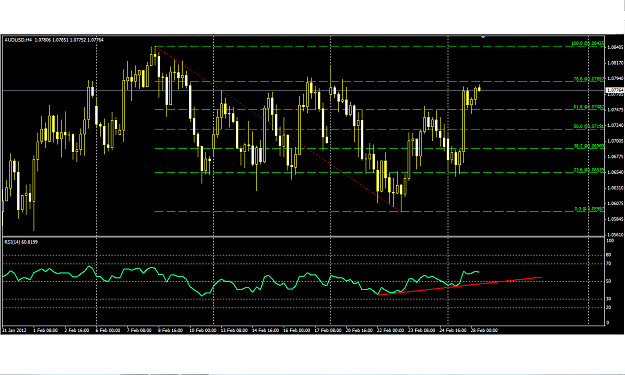Screen dimensions: 625x375
Task: Click the 22 Feb 00:00 time label
Action: 391,330
